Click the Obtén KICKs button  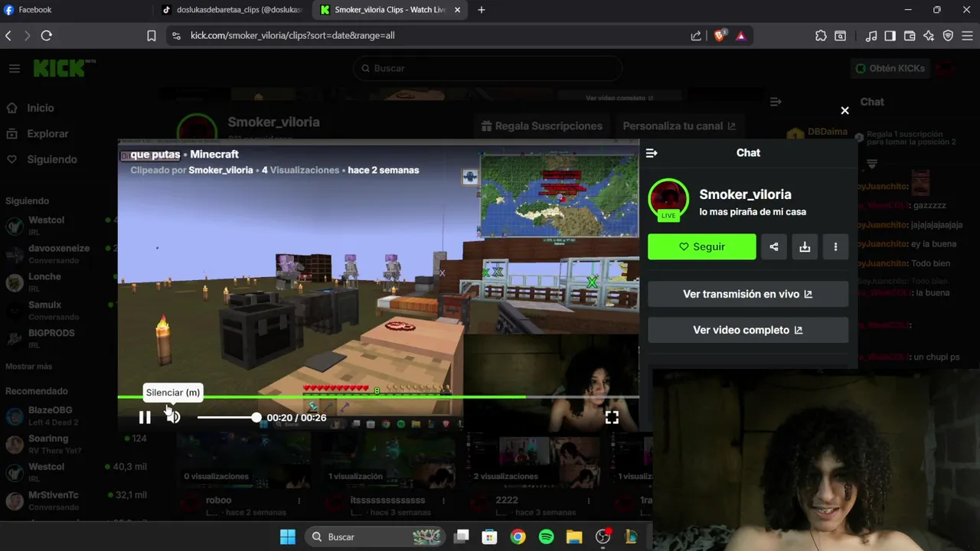pos(890,68)
